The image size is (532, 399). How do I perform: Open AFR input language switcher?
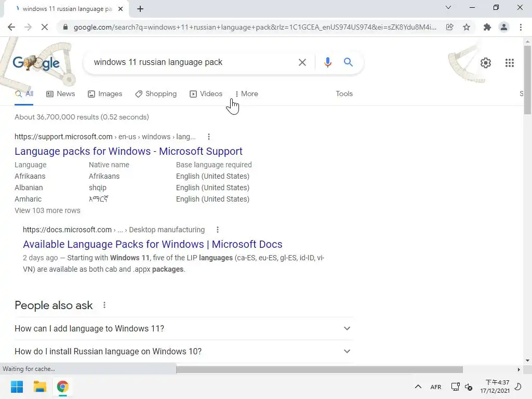click(436, 387)
